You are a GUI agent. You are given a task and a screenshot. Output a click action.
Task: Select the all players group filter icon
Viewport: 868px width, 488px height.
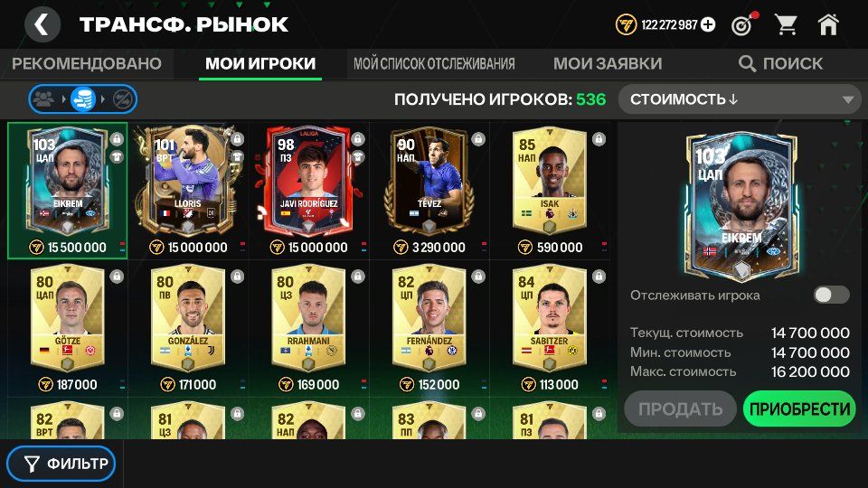(x=45, y=99)
